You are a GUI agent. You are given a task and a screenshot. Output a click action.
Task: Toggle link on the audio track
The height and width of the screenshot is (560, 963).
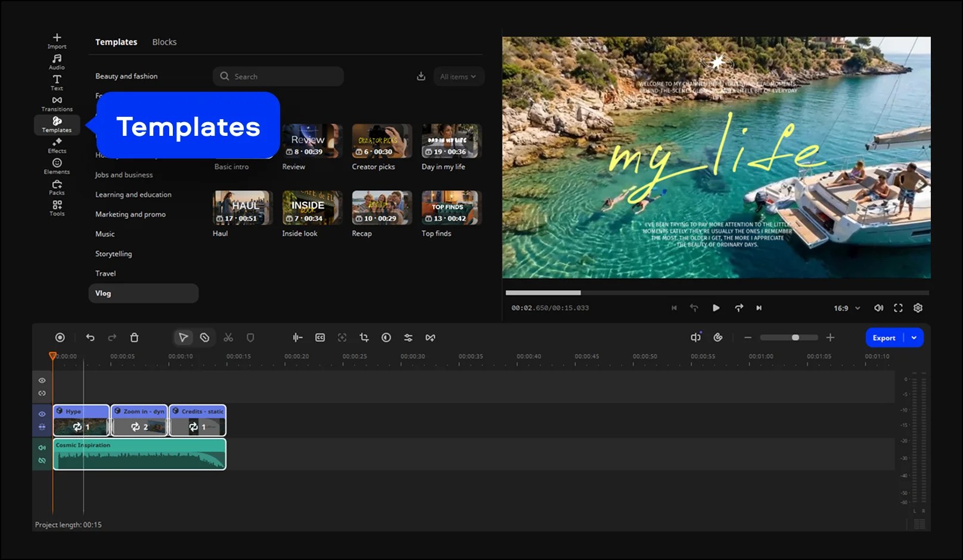(42, 461)
